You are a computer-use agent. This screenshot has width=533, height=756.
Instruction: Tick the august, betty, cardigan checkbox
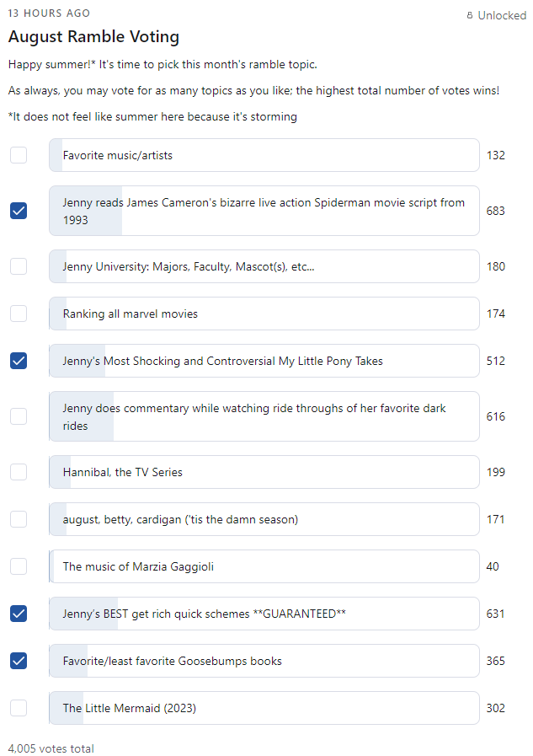[x=19, y=519]
